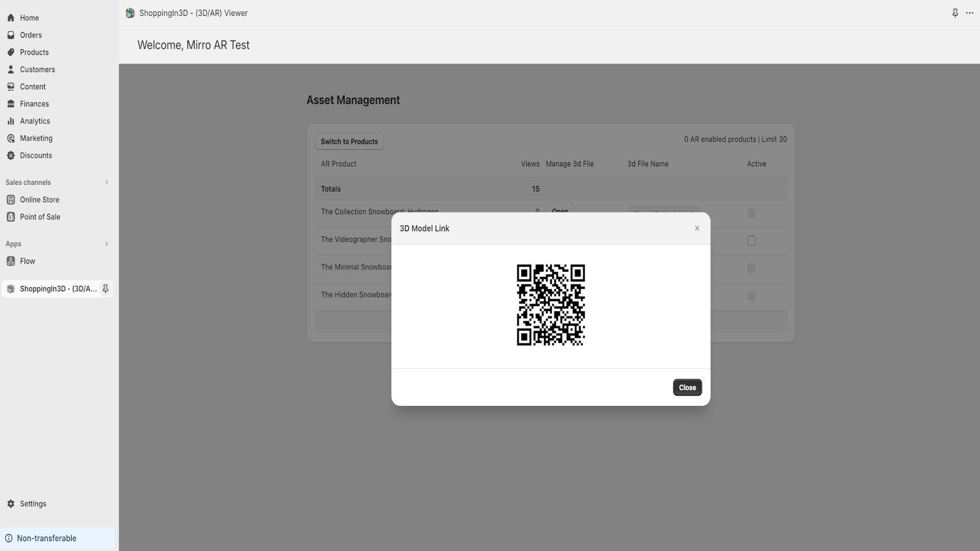Open Customers section

click(x=37, y=69)
